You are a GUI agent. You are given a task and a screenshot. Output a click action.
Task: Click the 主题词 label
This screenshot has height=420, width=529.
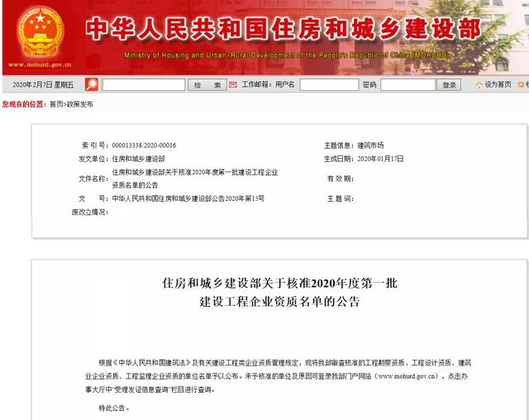[x=340, y=198]
